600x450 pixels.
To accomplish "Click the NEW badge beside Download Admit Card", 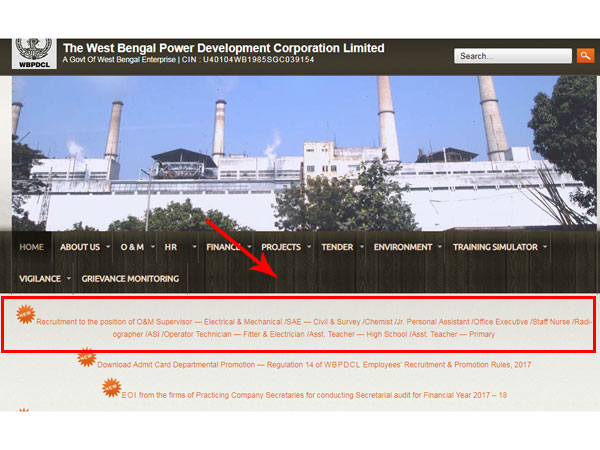I will pos(86,357).
